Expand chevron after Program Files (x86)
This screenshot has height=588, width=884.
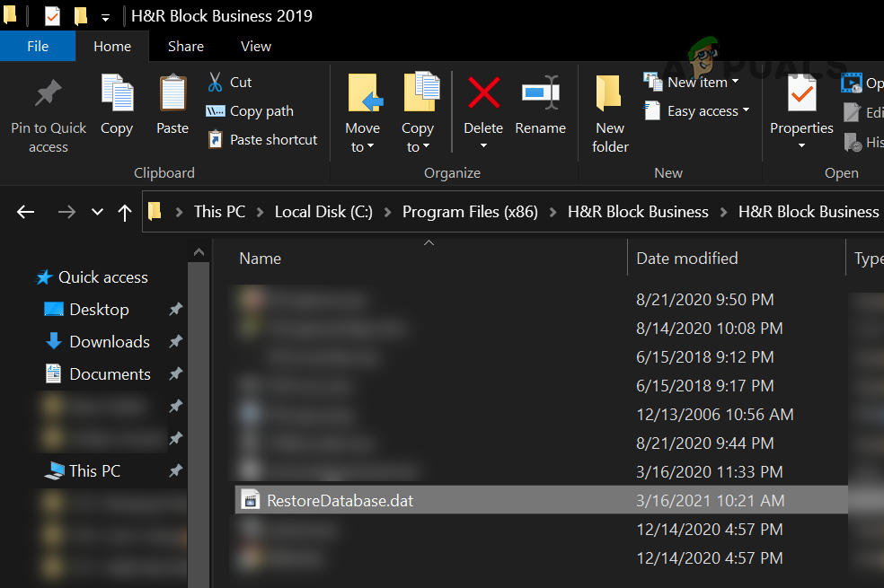coord(553,213)
